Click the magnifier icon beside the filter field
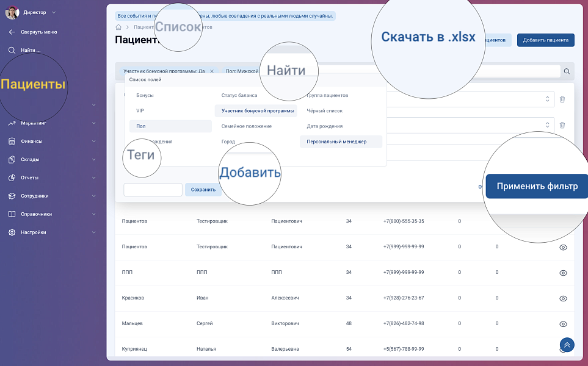This screenshot has height=366, width=588. click(x=567, y=71)
